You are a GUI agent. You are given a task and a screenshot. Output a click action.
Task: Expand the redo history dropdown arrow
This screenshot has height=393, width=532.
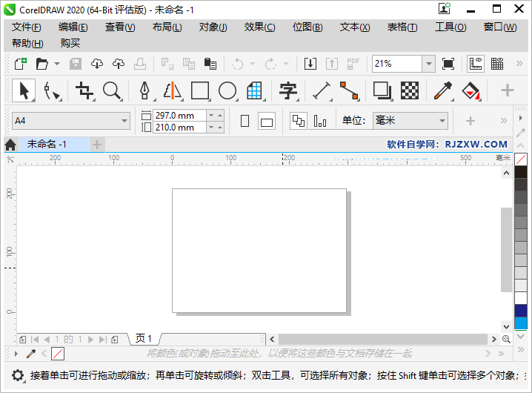pyautogui.click(x=286, y=64)
